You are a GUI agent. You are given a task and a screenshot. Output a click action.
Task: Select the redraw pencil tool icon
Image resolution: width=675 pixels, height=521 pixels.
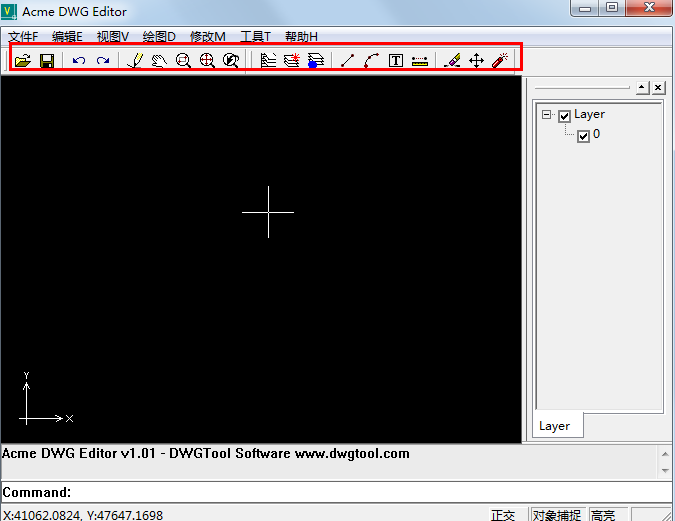[x=136, y=60]
